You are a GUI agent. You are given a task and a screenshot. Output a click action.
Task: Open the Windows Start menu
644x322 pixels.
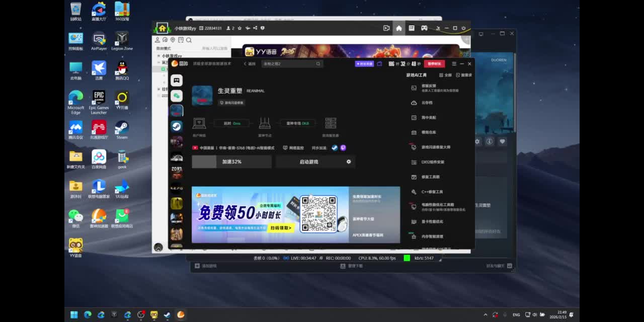coord(74,315)
